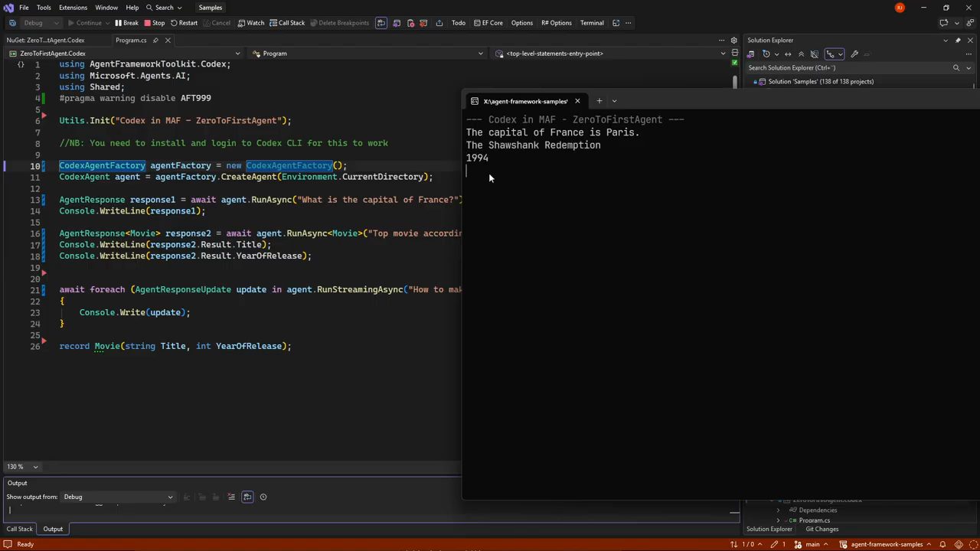Expand the Dependencies tree node
Image resolution: width=980 pixels, height=551 pixels.
[x=779, y=510]
